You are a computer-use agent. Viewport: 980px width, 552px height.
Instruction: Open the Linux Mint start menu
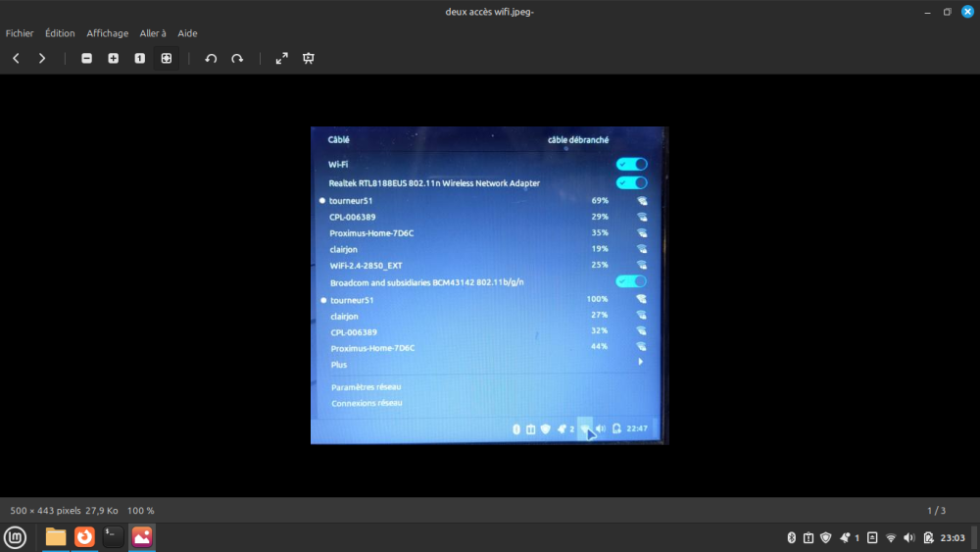15,537
